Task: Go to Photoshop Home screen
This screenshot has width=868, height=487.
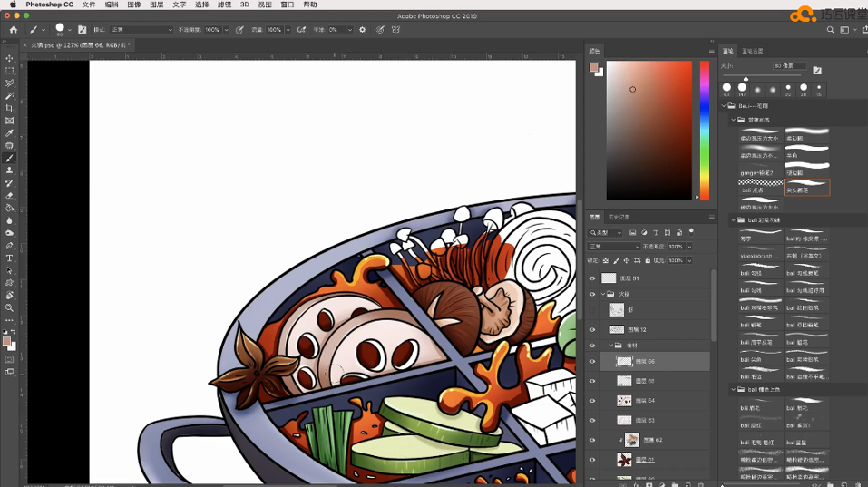Action: click(14, 30)
